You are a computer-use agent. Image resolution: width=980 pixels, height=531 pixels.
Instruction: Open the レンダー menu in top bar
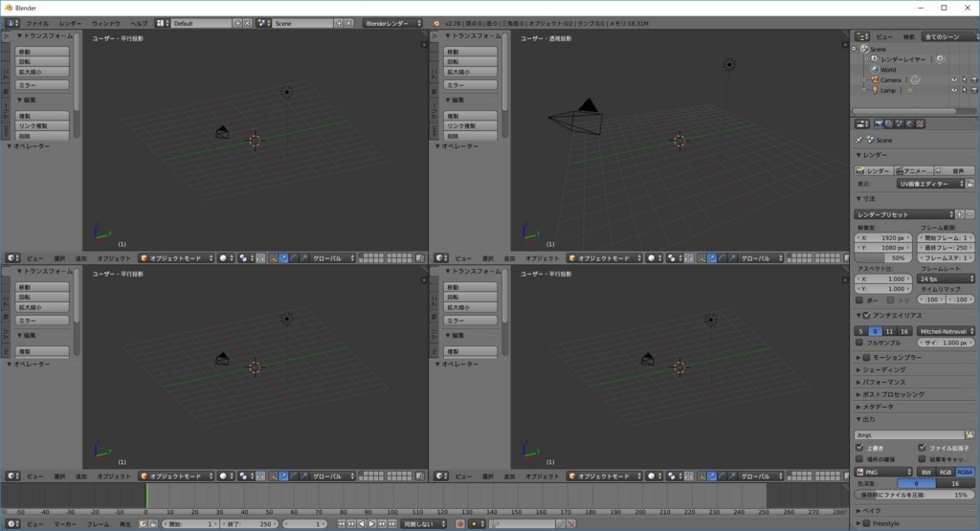(x=71, y=23)
